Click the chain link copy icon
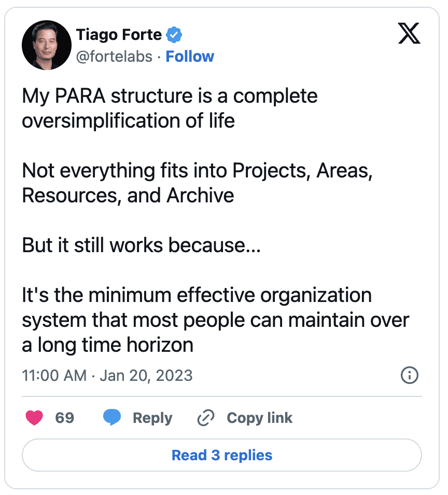This screenshot has width=448, height=495. 206,418
